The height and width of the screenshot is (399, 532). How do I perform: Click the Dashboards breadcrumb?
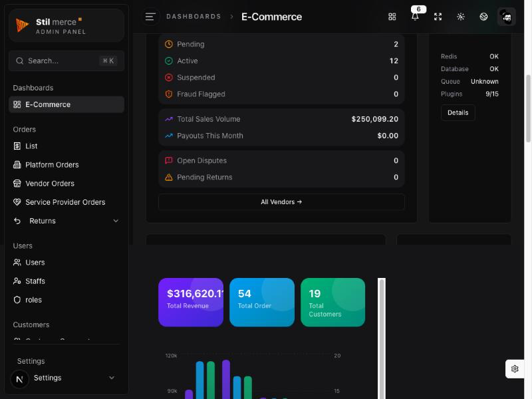click(x=194, y=17)
